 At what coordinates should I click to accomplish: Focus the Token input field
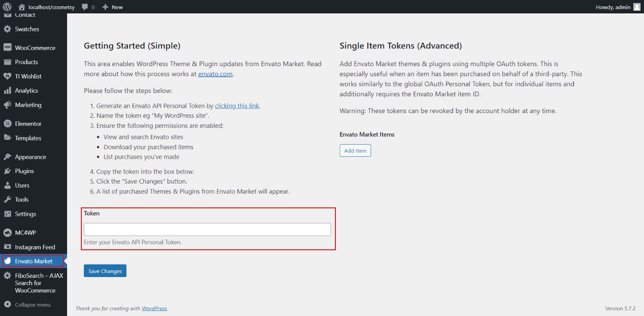point(208,229)
